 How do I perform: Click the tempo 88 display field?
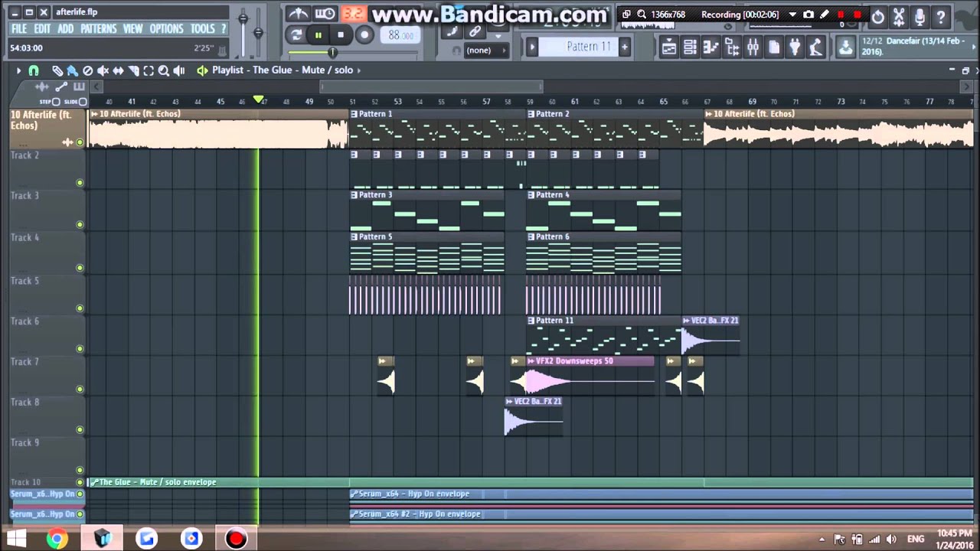(x=400, y=35)
